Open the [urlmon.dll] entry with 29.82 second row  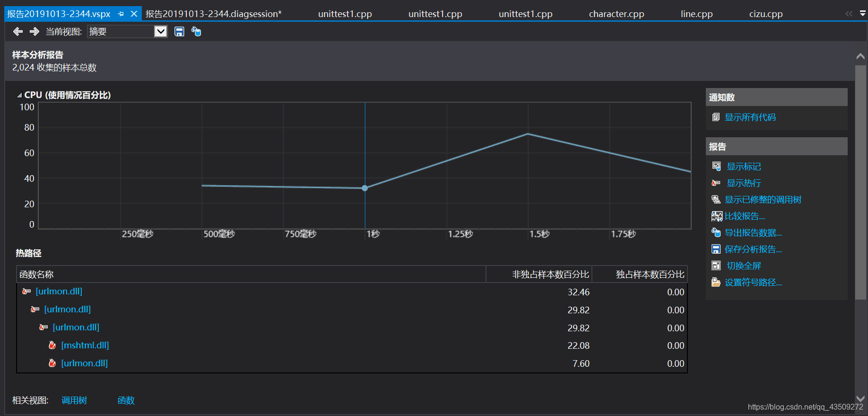[68, 309]
